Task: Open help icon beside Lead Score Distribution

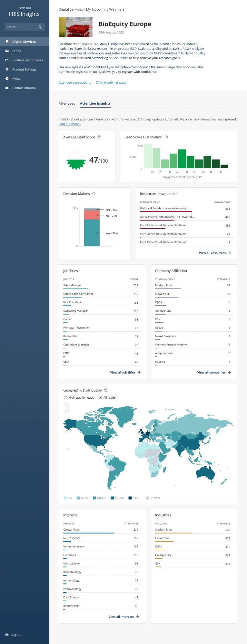Action: click(166, 137)
